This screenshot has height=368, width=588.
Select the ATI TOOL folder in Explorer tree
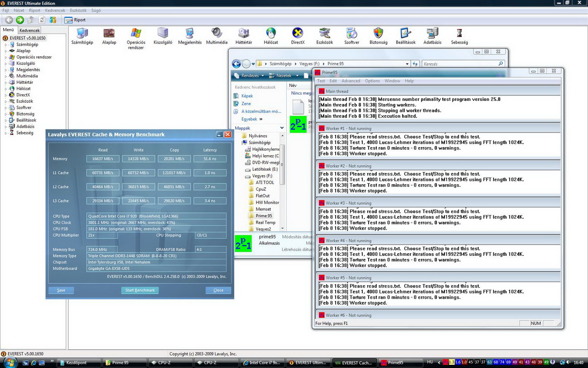point(265,182)
